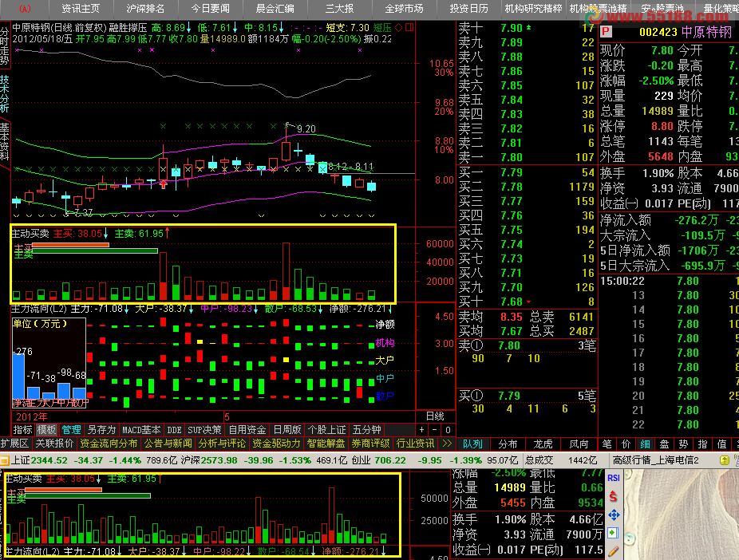739x560 pixels.
Task: Click the orange icon before 上证 in status bar
Action: point(4,460)
